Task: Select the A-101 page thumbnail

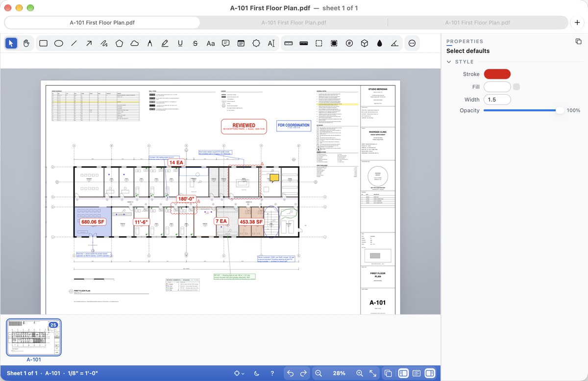Action: pos(34,337)
